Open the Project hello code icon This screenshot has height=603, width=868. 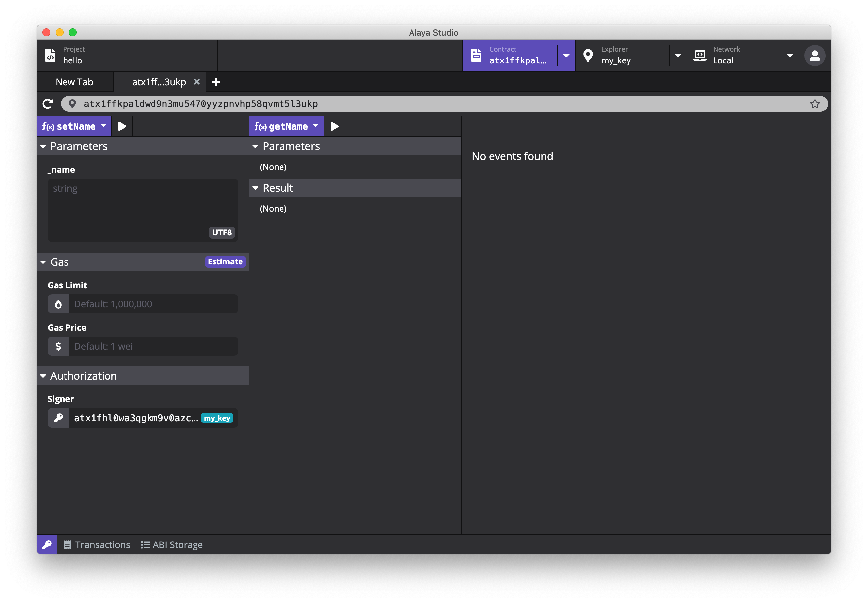click(50, 56)
